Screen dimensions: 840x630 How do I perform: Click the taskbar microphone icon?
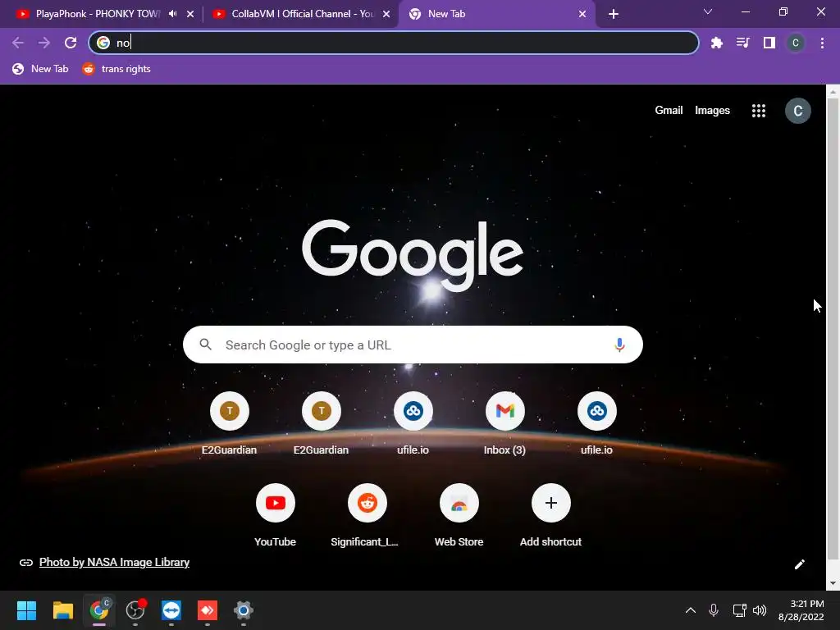click(714, 610)
